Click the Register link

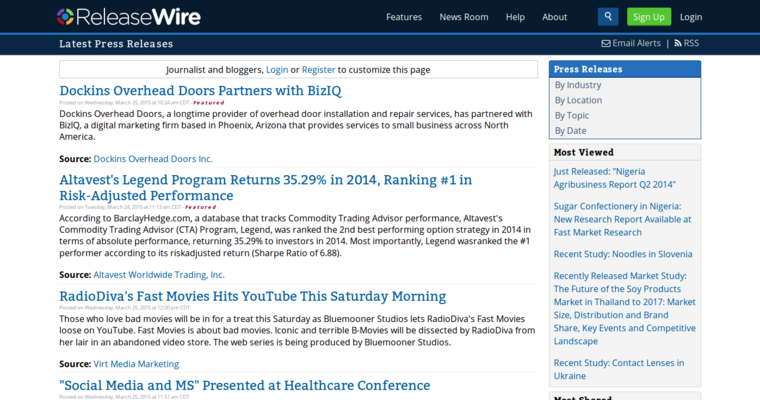[318, 70]
